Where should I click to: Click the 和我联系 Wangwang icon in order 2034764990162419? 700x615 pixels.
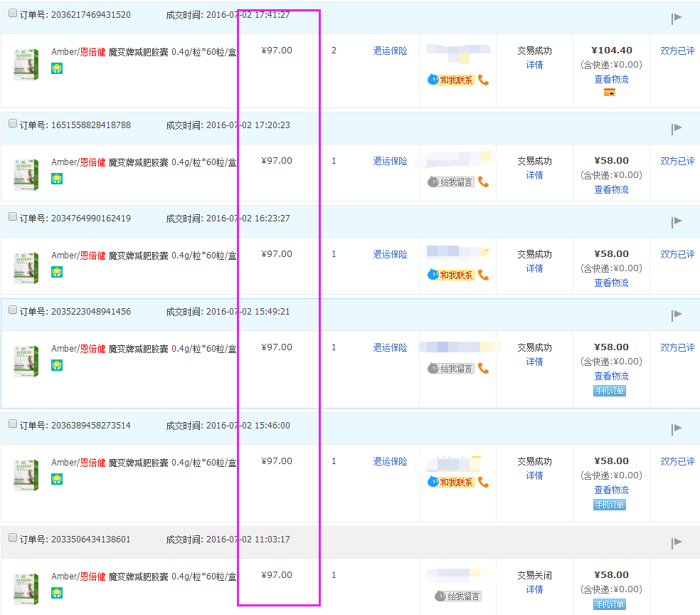click(x=451, y=275)
